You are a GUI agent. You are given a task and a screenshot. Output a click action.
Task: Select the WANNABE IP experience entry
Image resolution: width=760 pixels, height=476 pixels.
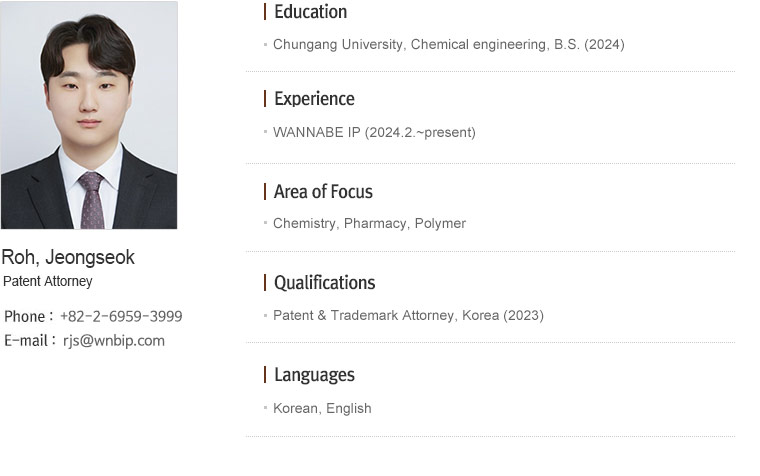[x=374, y=132]
